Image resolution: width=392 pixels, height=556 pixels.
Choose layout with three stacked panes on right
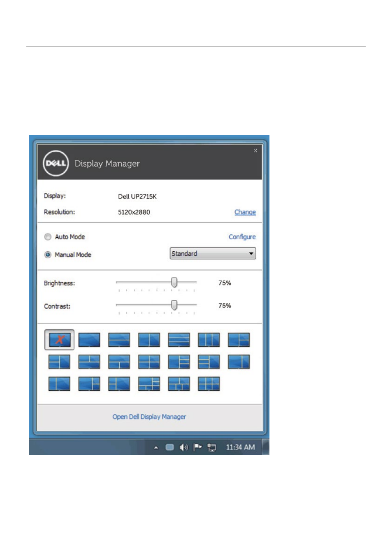click(179, 361)
